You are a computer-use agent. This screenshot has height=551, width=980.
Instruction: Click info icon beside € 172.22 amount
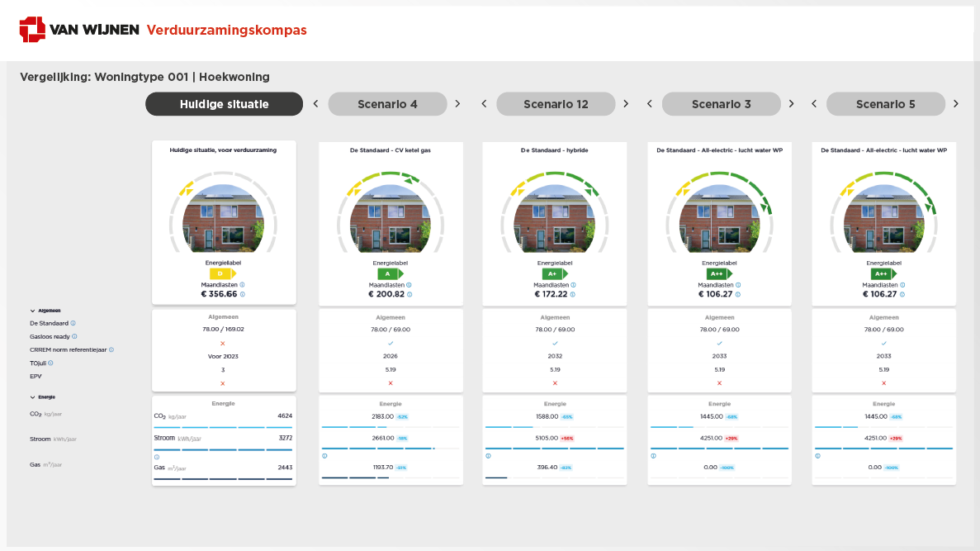[x=572, y=294]
